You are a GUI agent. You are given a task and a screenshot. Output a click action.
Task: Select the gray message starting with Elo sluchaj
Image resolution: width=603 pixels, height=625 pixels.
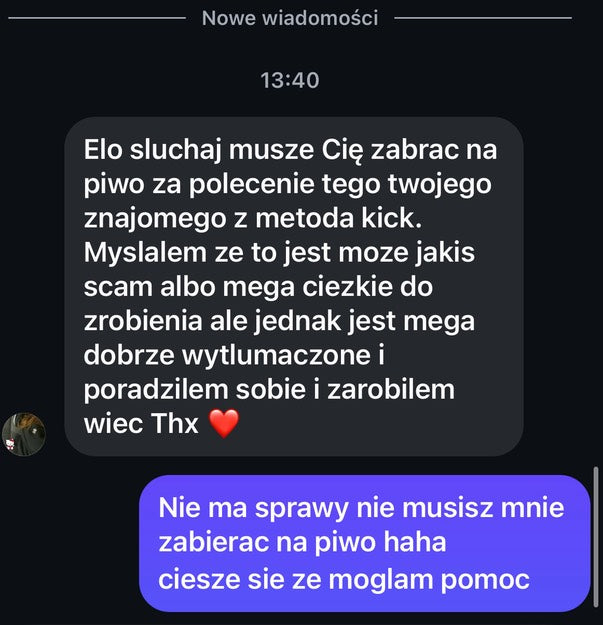[x=294, y=286]
